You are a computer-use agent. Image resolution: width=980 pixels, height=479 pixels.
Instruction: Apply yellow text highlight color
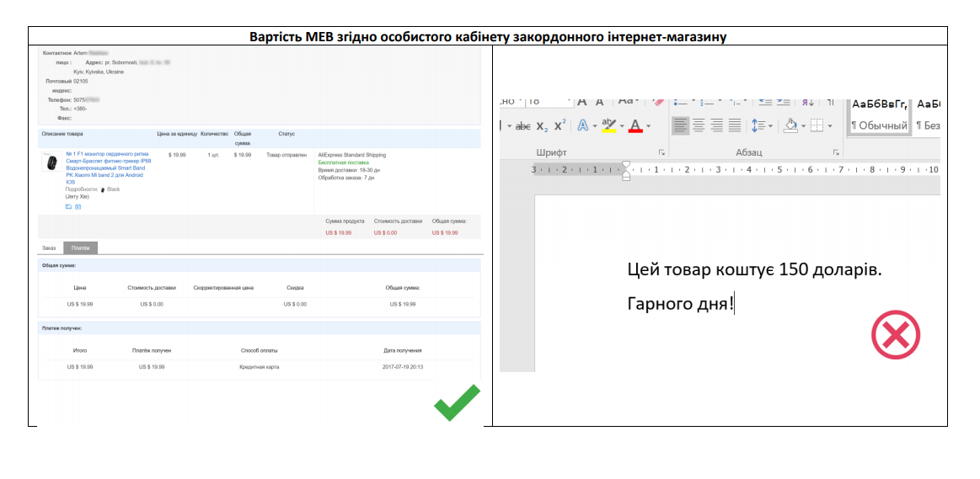(608, 125)
